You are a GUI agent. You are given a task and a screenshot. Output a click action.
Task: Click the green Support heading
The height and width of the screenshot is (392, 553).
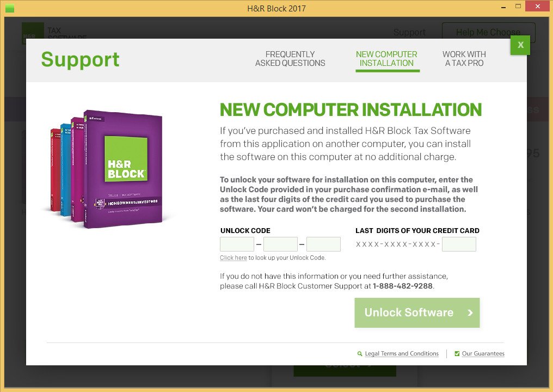click(x=80, y=60)
